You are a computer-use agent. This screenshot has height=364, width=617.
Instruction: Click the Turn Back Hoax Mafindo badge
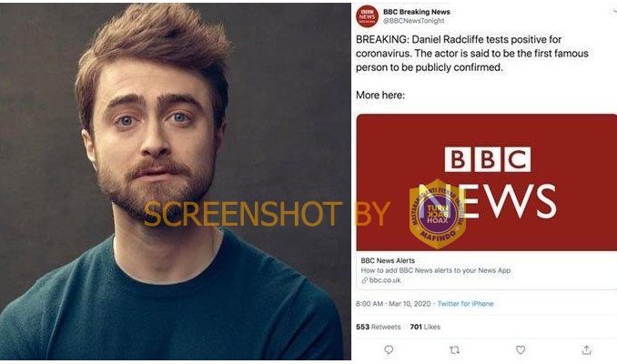coord(437,214)
